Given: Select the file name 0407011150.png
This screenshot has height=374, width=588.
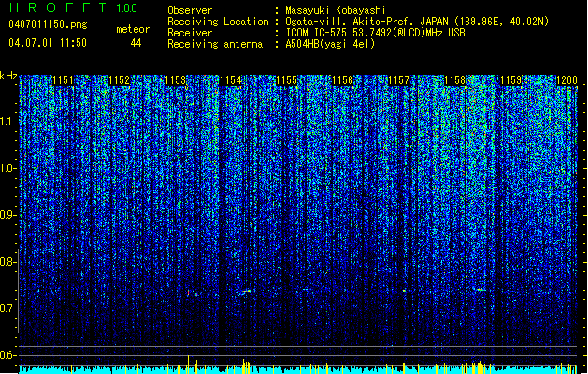Looking at the screenshot, I should 48,25.
